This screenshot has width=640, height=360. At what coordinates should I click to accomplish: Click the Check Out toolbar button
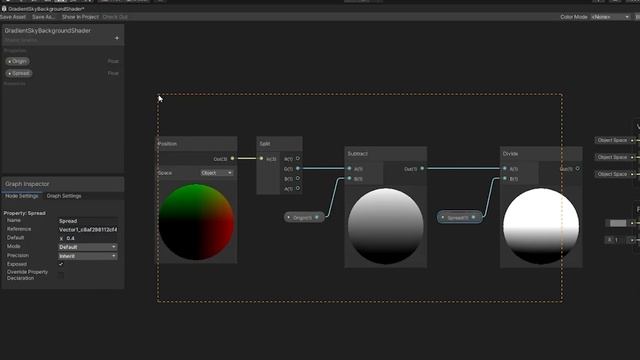pos(115,17)
